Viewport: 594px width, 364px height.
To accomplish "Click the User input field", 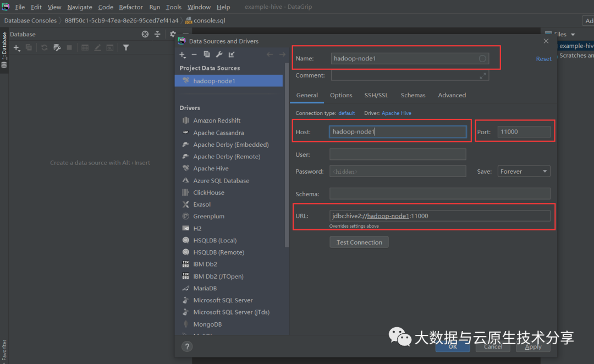I will [398, 154].
